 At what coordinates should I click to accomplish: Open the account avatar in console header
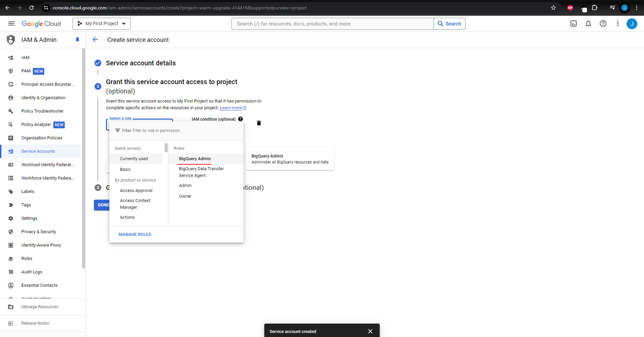(632, 24)
